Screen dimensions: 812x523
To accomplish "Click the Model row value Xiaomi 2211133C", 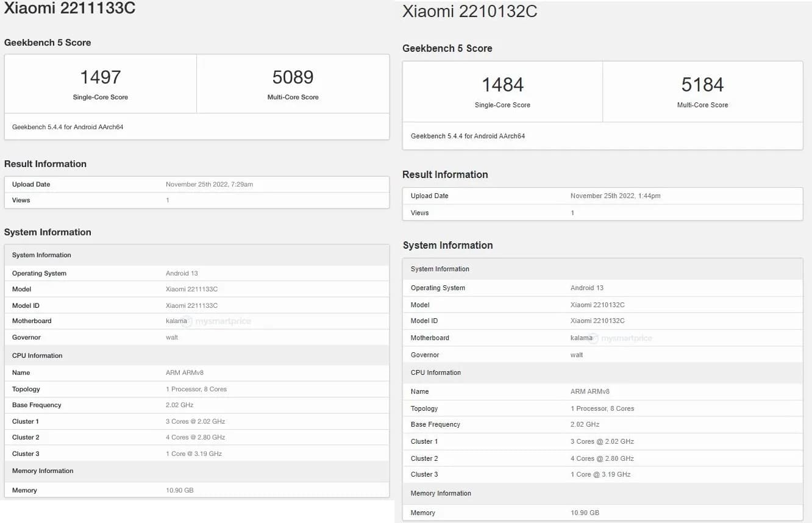I will click(x=191, y=289).
